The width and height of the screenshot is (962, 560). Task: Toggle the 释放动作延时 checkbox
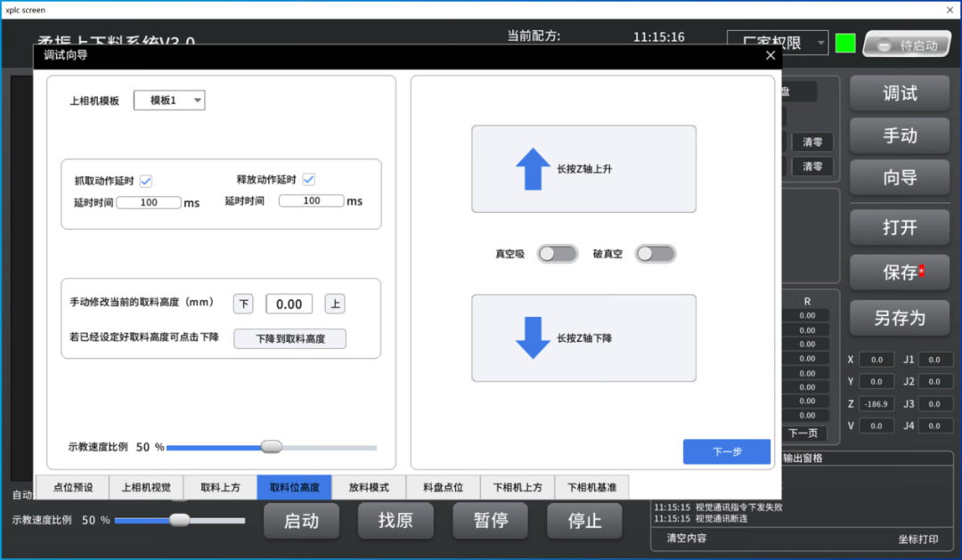click(x=308, y=180)
